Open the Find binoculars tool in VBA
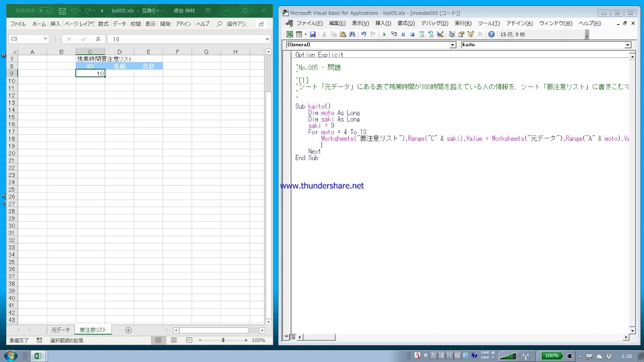Viewport: 644px width, 362px height. point(352,35)
